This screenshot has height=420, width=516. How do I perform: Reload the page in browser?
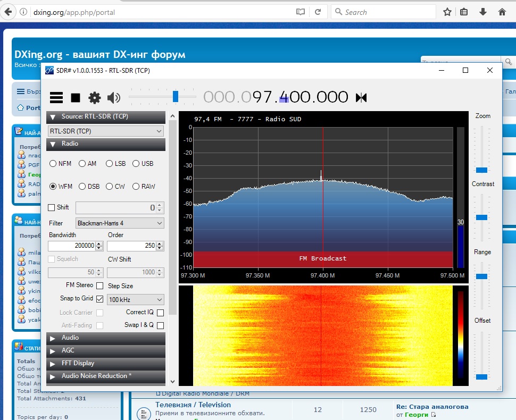pyautogui.click(x=318, y=12)
